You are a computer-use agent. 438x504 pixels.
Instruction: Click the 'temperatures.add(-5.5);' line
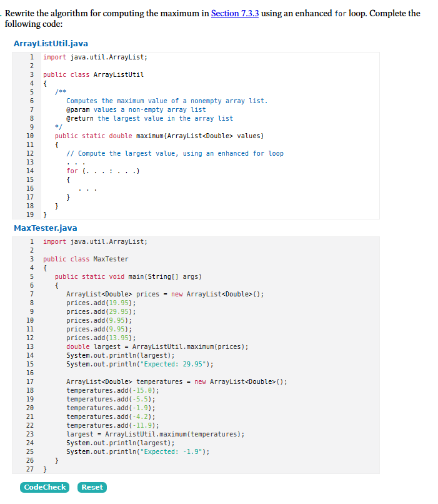(111, 399)
